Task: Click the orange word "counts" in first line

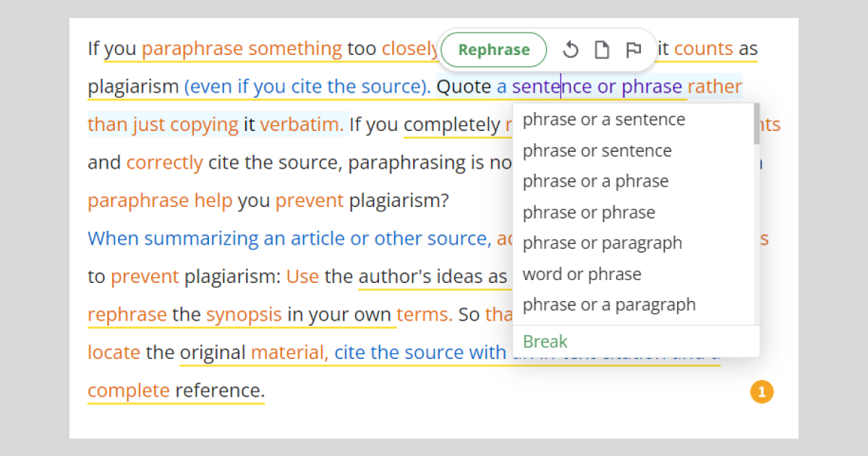Action: pos(703,49)
